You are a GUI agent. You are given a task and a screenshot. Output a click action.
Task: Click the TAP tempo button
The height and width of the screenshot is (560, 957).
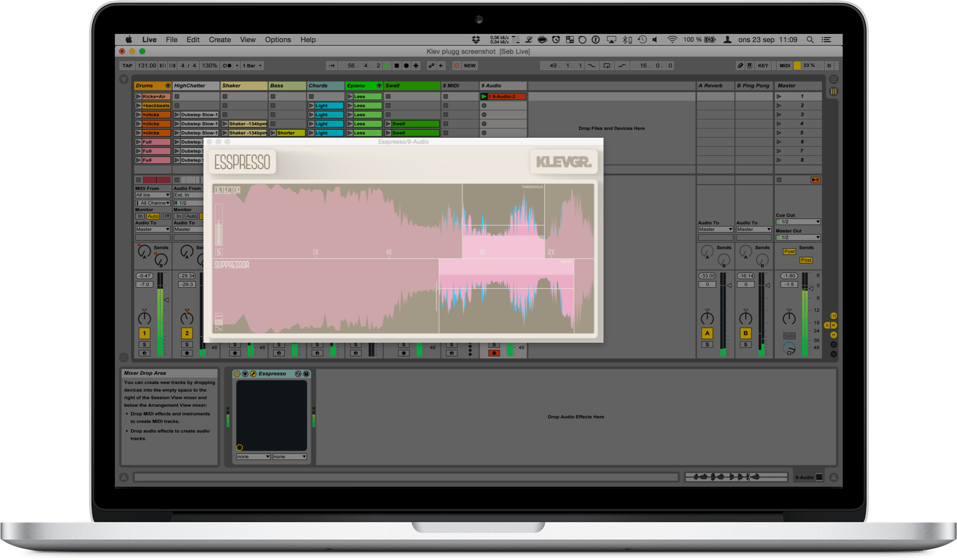click(x=127, y=66)
